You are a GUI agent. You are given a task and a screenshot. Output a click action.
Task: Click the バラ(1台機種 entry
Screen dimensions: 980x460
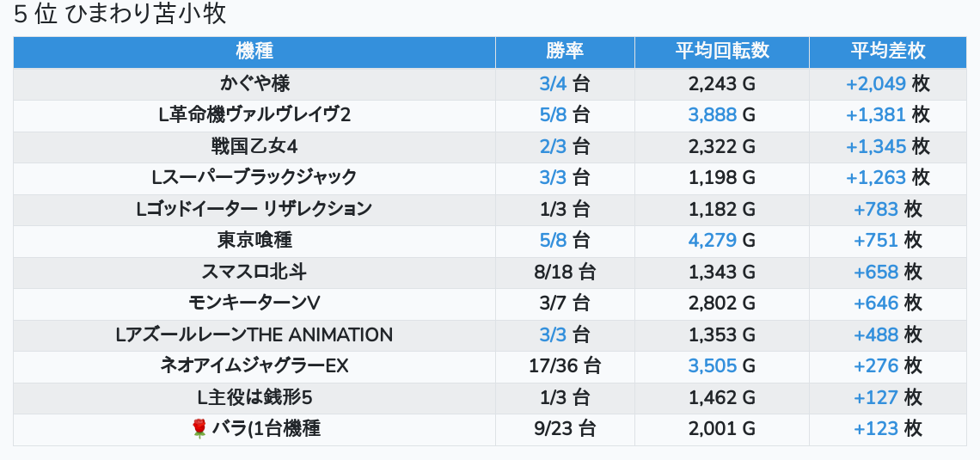point(266,428)
